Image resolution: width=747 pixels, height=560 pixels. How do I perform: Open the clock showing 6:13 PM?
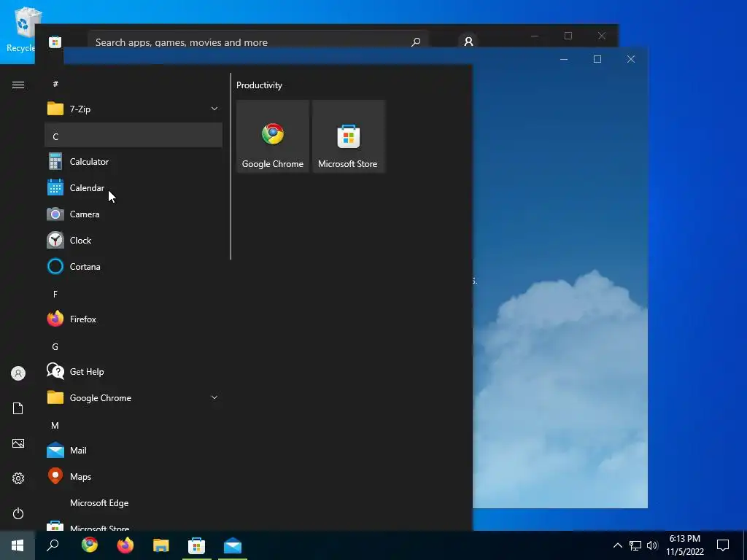tap(685, 545)
